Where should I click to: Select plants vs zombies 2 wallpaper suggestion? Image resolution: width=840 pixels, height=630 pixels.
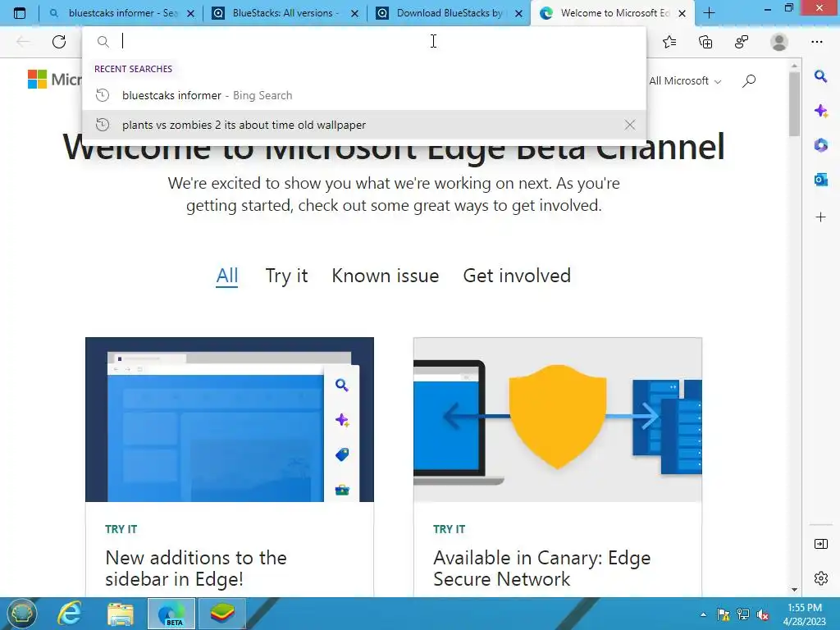(364, 125)
